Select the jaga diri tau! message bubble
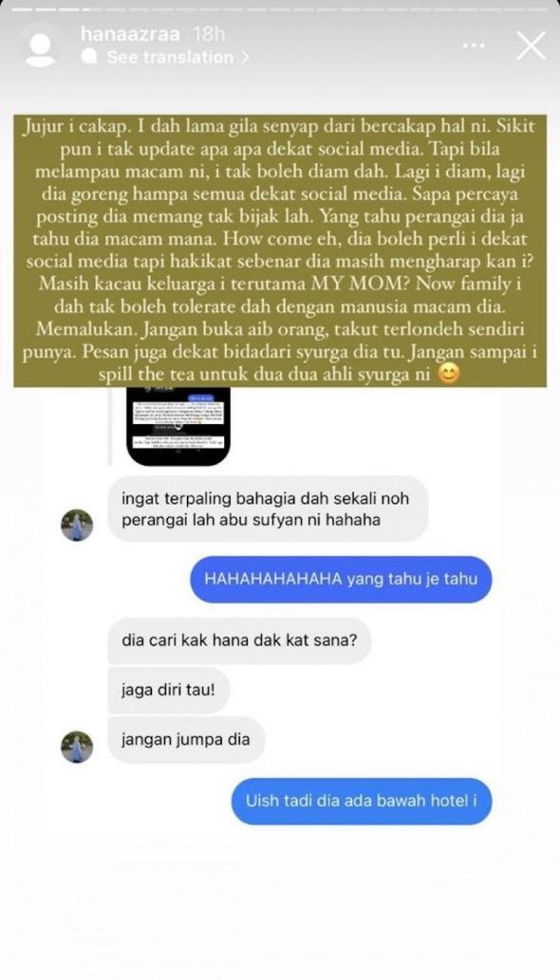 169,691
